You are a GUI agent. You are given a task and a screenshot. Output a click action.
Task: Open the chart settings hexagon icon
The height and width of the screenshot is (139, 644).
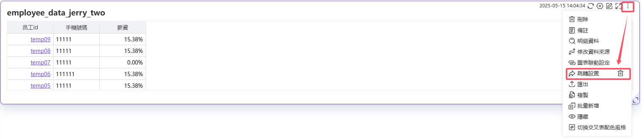tap(600, 6)
